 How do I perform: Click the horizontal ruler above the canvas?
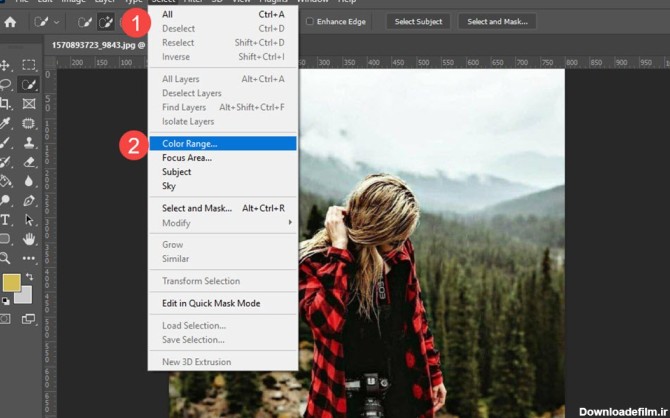pyautogui.click(x=483, y=62)
